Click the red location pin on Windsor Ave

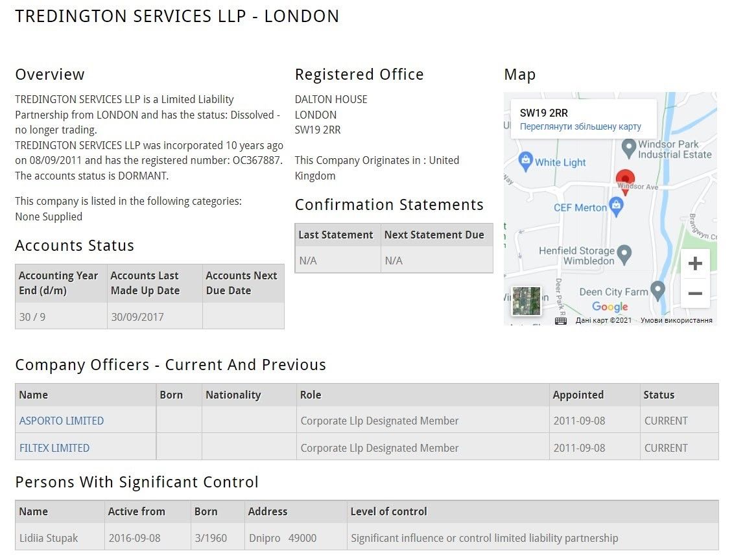pos(625,179)
